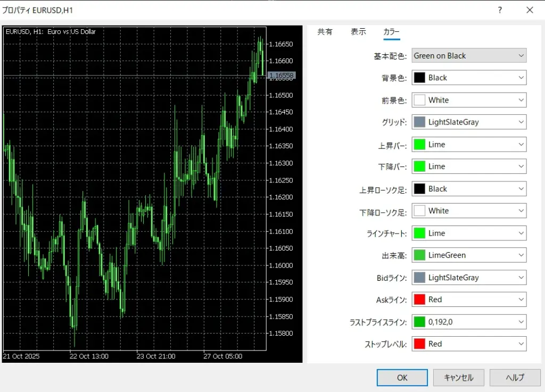545x392 pixels.
Task: Open the Bidライン color dropdown
Action: pyautogui.click(x=469, y=278)
